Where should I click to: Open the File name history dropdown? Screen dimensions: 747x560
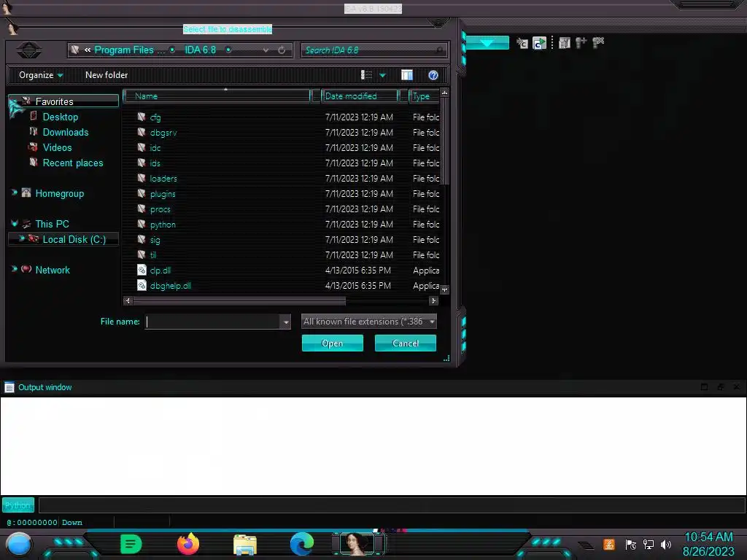pyautogui.click(x=285, y=322)
